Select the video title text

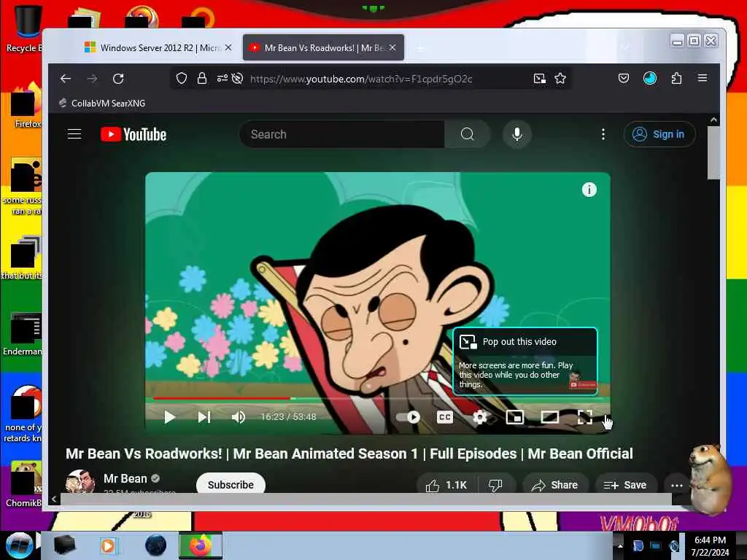pos(349,454)
